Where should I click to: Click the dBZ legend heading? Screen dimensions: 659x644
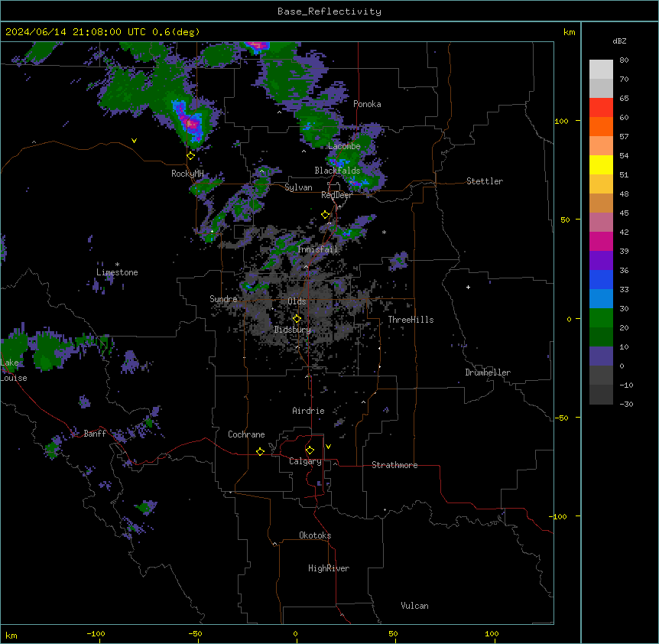click(x=619, y=41)
